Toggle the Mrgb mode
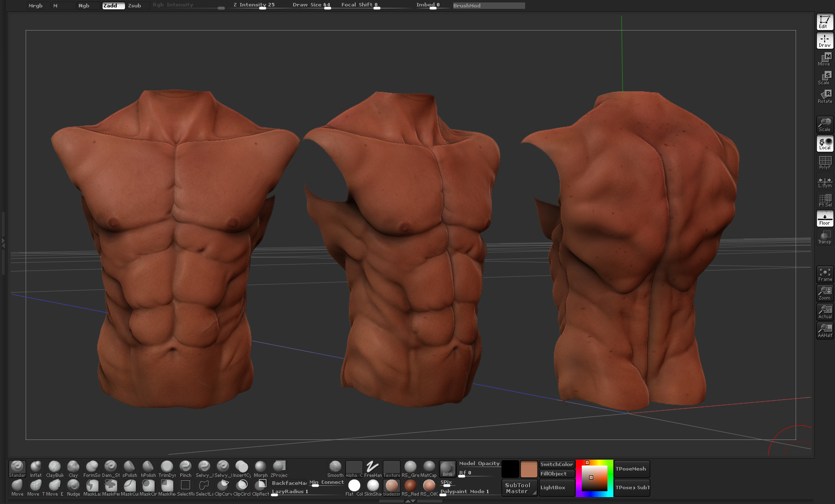This screenshot has width=835, height=504. (35, 5)
